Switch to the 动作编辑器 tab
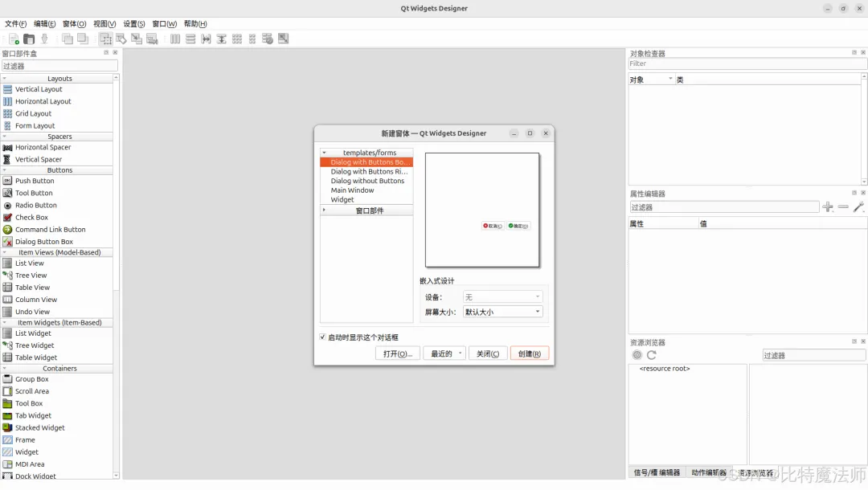Image resolution: width=868 pixels, height=490 pixels. click(709, 472)
